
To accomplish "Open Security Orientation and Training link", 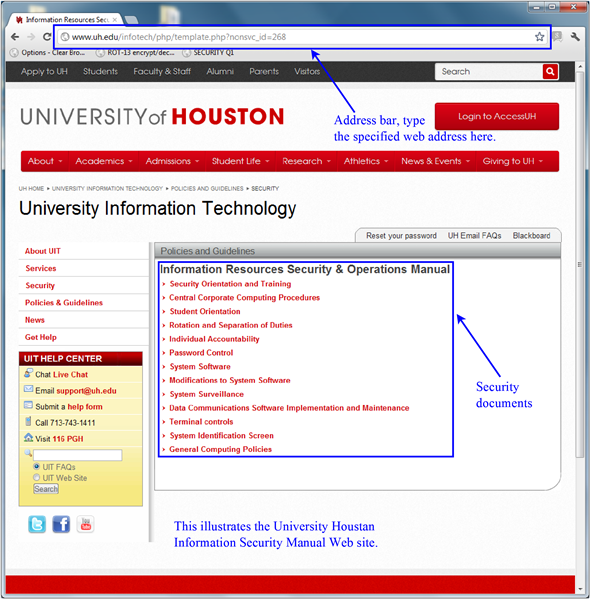I will 230,284.
